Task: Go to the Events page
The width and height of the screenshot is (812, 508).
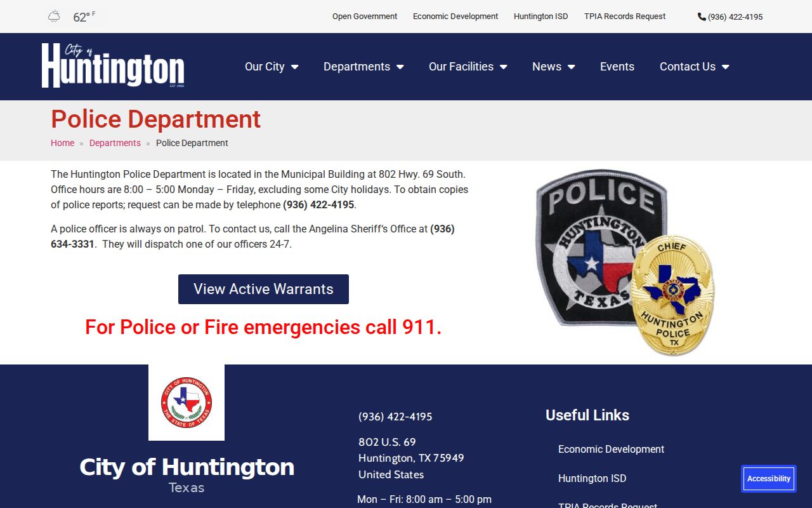Action: click(617, 67)
